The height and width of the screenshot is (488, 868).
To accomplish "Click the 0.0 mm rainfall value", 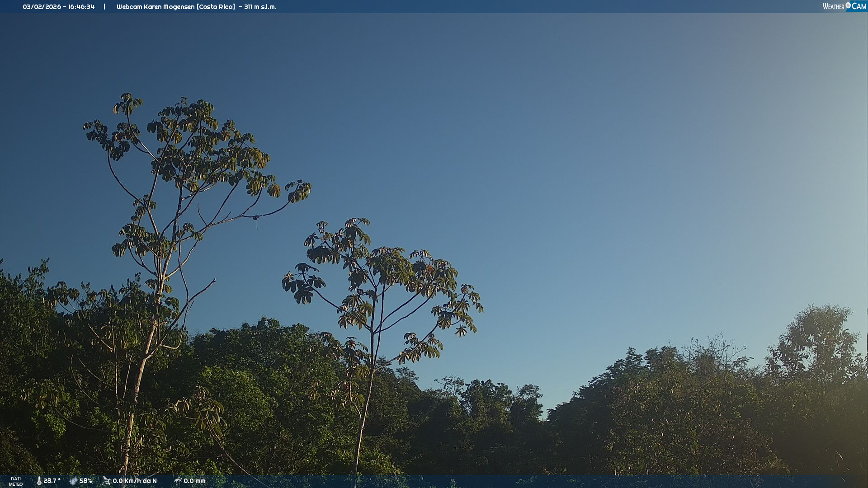I will [194, 481].
